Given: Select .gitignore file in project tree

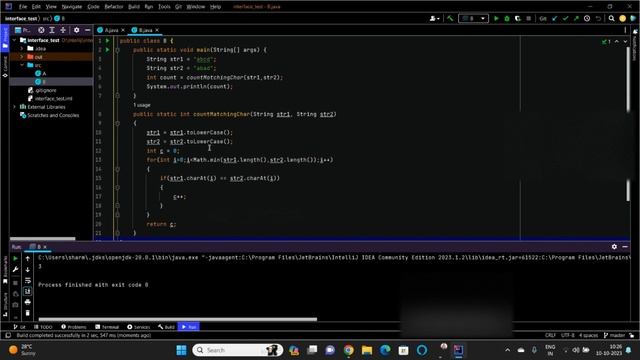Looking at the screenshot, I should 42,90.
